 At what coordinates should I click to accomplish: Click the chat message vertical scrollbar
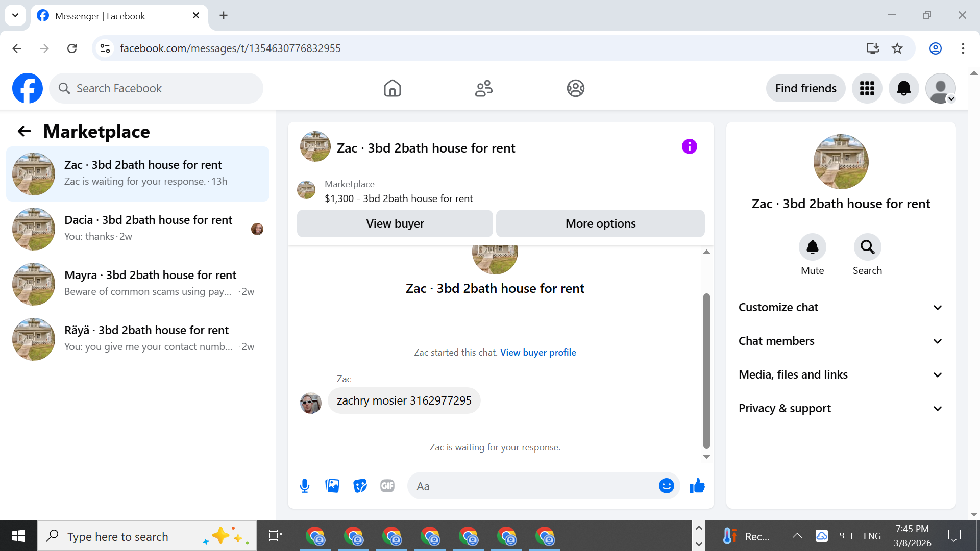[706, 370]
